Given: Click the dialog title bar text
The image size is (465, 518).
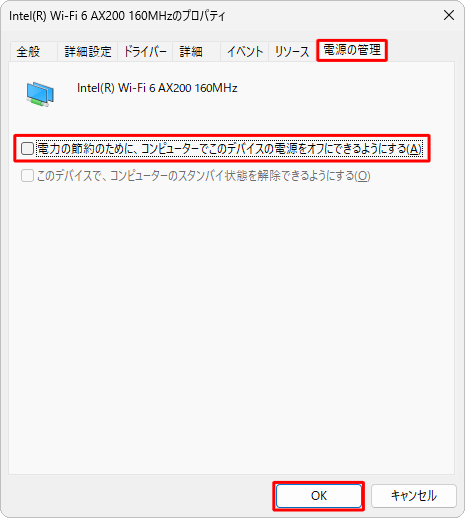Looking at the screenshot, I should tap(117, 16).
